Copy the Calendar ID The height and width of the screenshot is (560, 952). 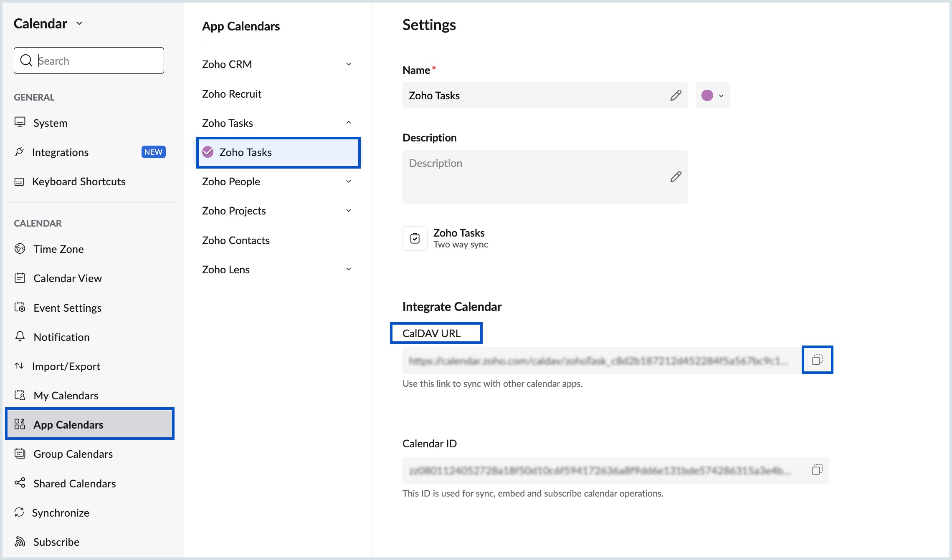click(817, 470)
